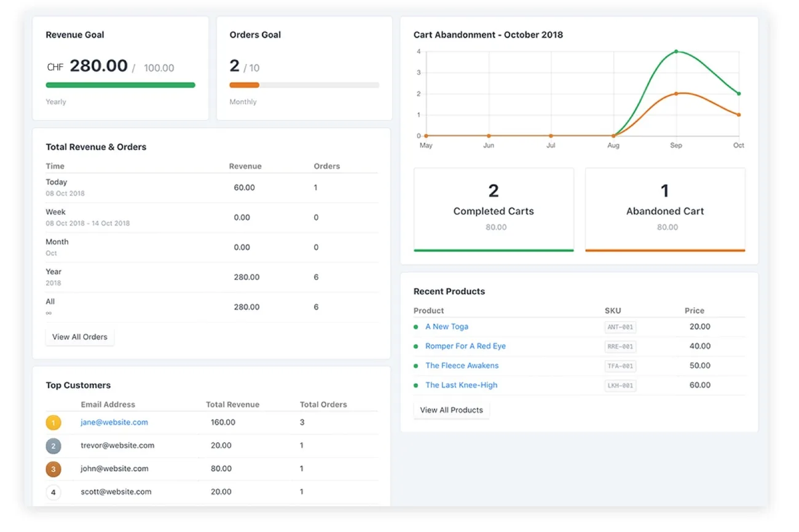This screenshot has height=532, width=799.
Task: Click the SKU tag LKH-001
Action: pos(620,386)
